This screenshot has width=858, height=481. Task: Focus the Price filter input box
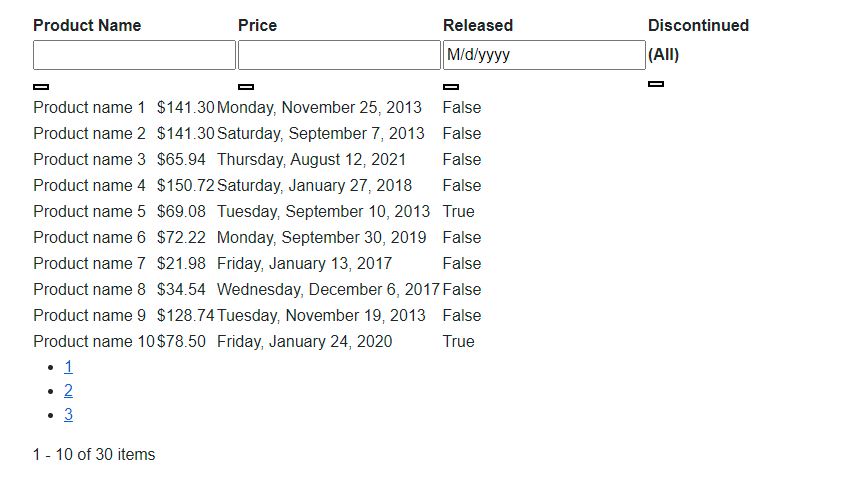click(x=339, y=55)
